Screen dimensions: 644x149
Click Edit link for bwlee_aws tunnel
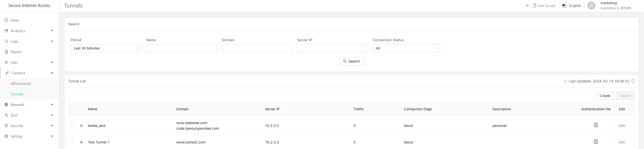coord(622,126)
